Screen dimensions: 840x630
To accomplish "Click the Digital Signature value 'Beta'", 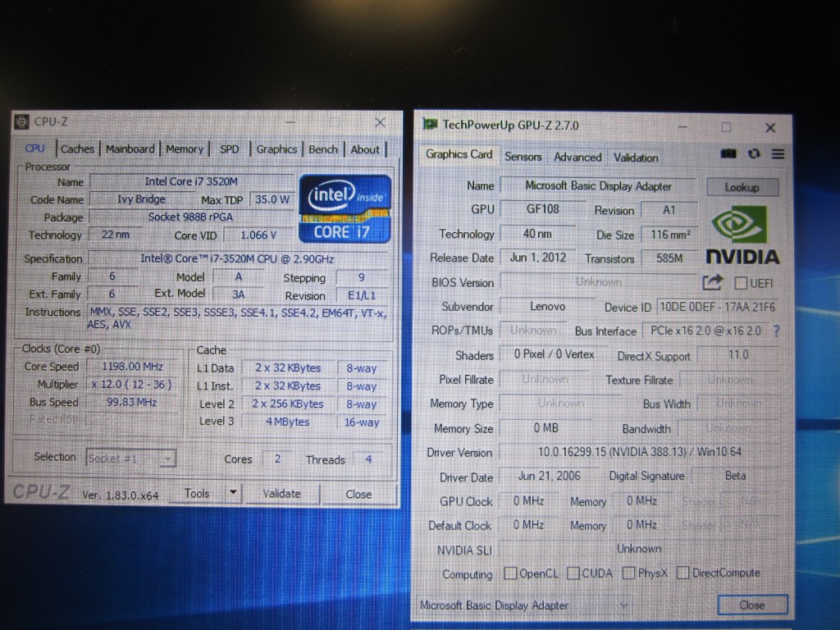I will click(x=735, y=476).
